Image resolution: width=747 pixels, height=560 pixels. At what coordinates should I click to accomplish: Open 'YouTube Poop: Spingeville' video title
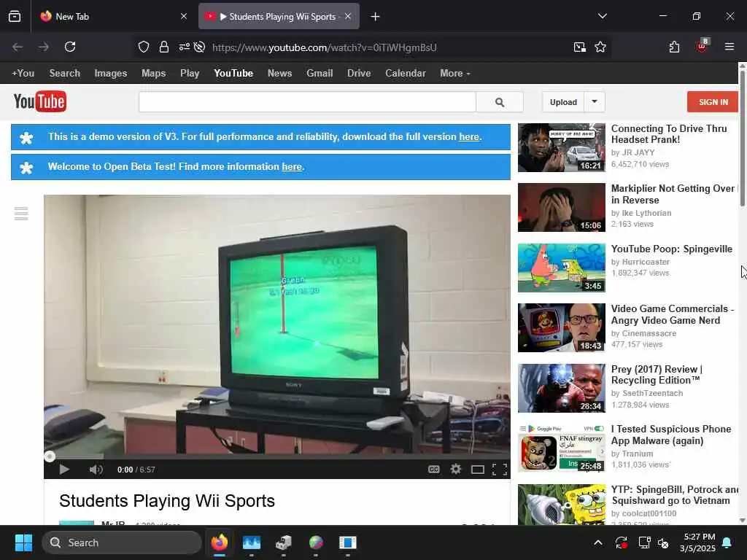click(672, 249)
